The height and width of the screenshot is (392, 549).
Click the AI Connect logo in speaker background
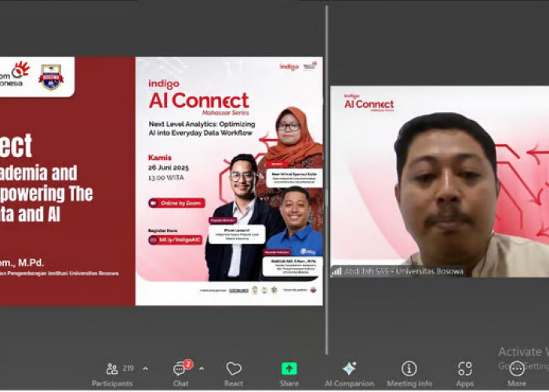pyautogui.click(x=369, y=103)
